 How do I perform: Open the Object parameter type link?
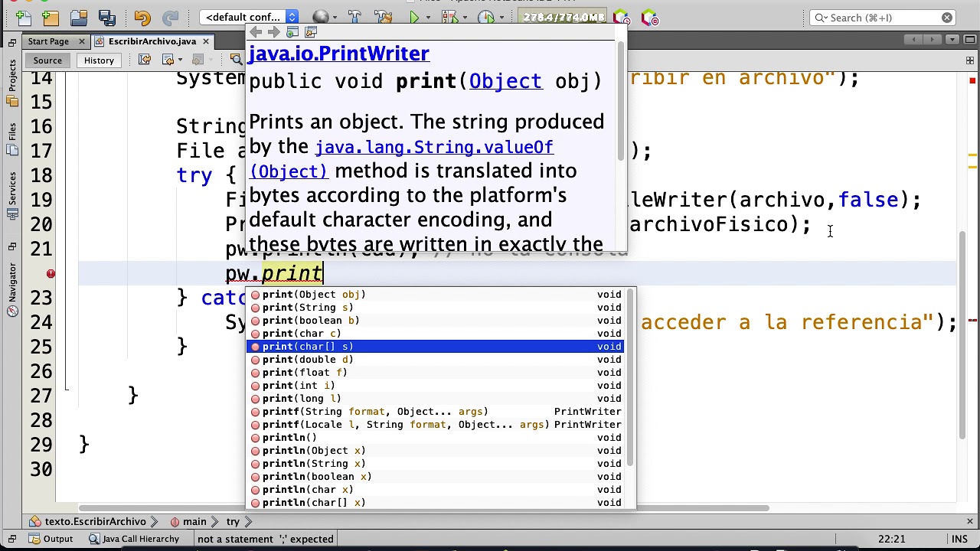pos(505,81)
